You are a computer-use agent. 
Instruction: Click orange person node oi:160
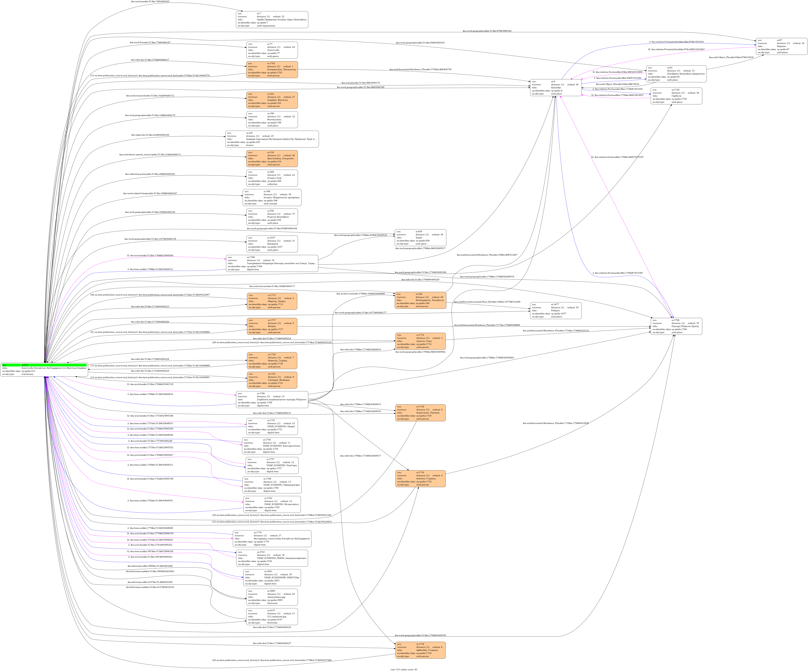(x=421, y=300)
